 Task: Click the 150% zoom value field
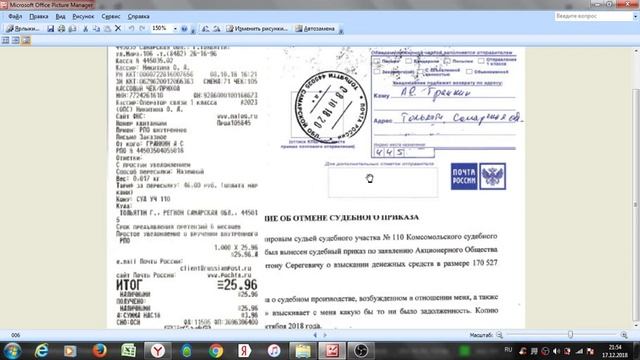pyautogui.click(x=161, y=29)
